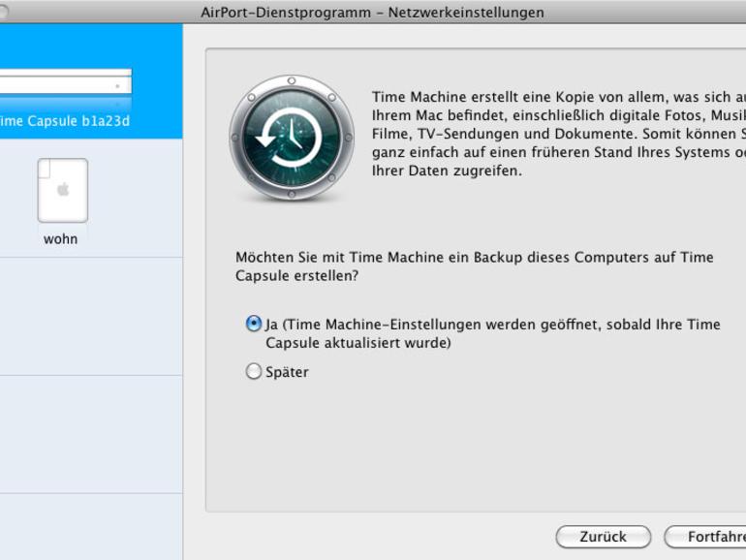Viewport: 746px width, 560px height.
Task: Click the Apple logo on wohn device
Action: 63,189
